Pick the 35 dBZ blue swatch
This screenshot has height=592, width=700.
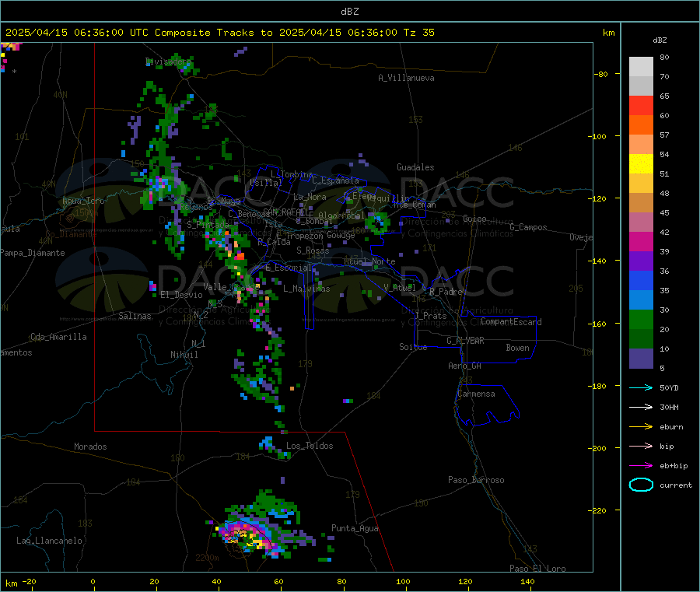pos(641,300)
